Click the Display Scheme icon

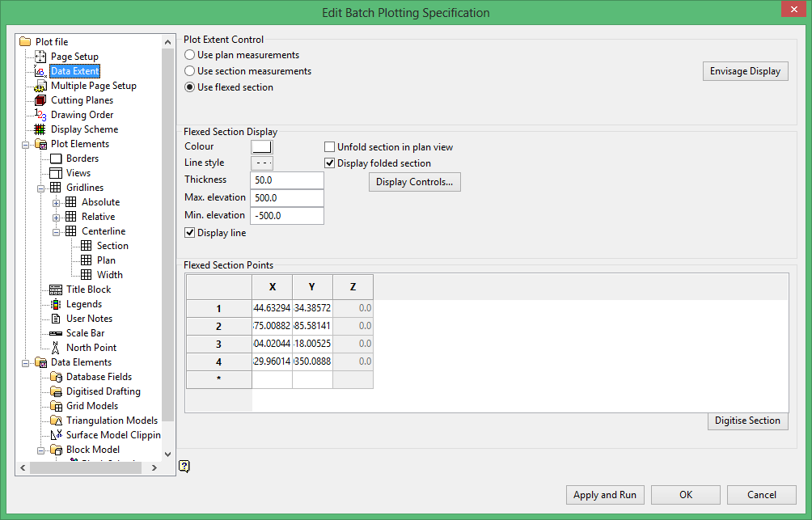[x=40, y=129]
